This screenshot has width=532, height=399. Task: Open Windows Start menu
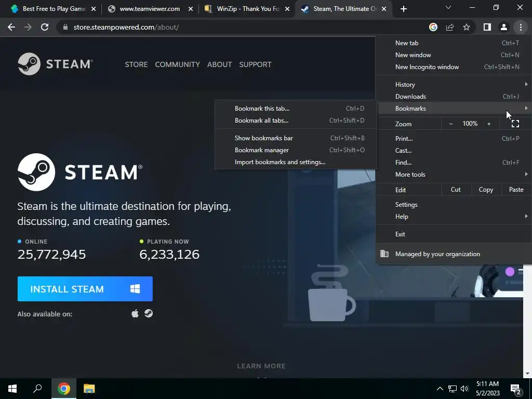click(12, 389)
